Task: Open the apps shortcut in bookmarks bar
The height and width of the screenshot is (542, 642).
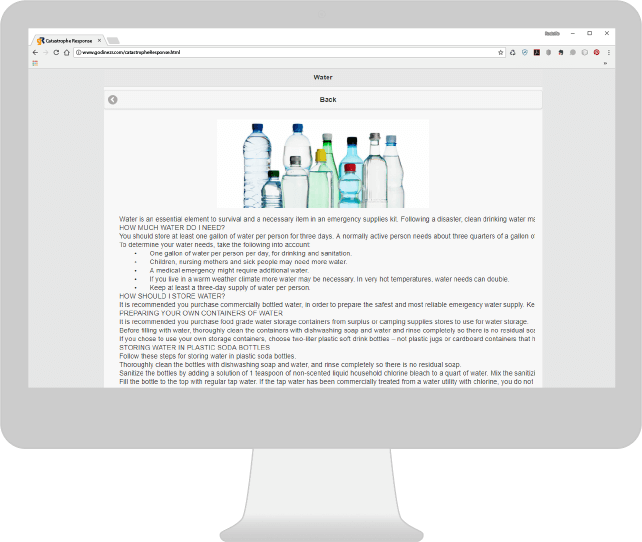Action: click(35, 63)
